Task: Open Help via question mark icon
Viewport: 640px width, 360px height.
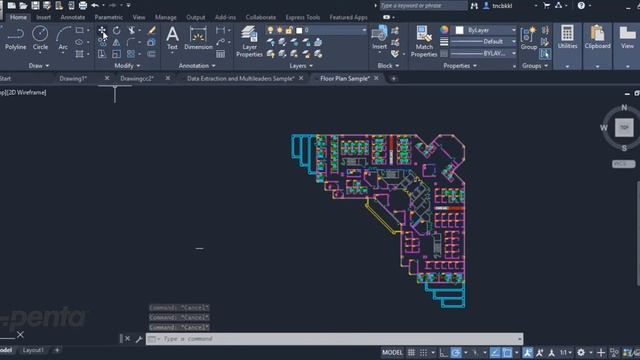Action: pyautogui.click(x=581, y=5)
